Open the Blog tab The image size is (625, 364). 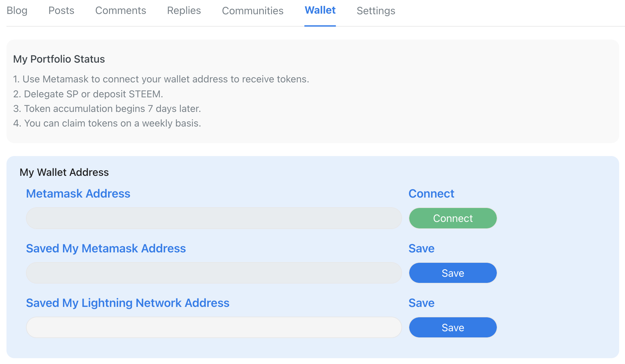tap(17, 11)
